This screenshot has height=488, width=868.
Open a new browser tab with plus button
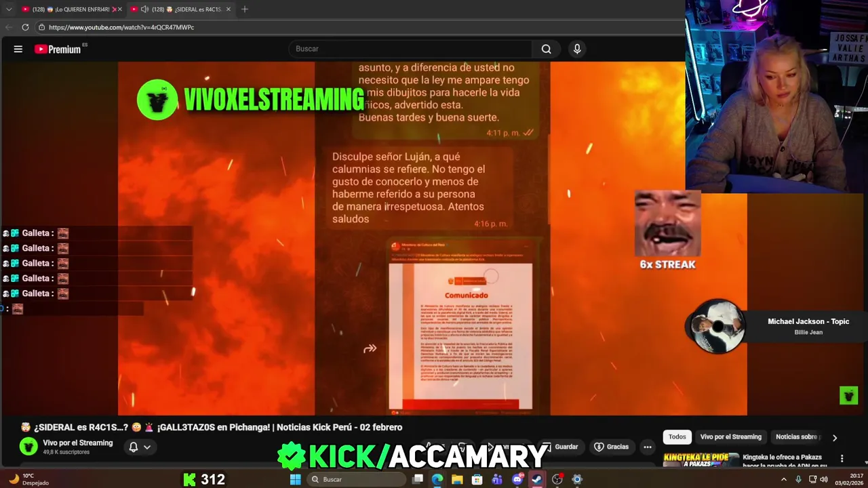(244, 9)
